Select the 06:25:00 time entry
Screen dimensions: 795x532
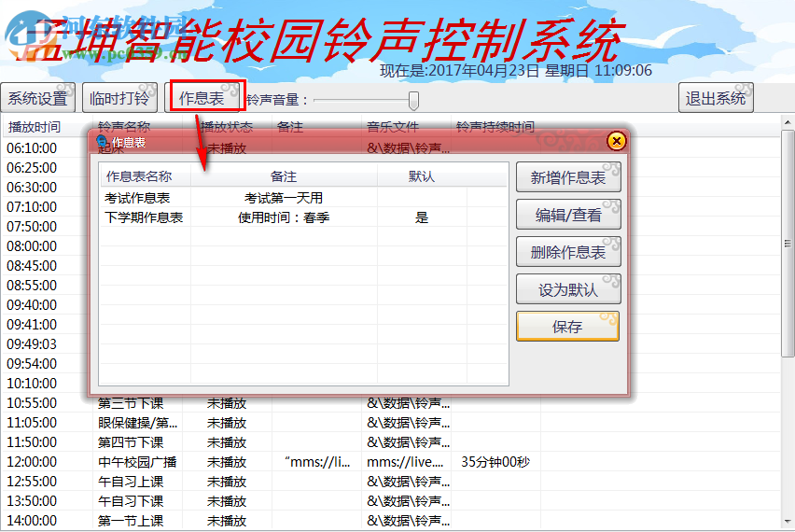tap(32, 168)
